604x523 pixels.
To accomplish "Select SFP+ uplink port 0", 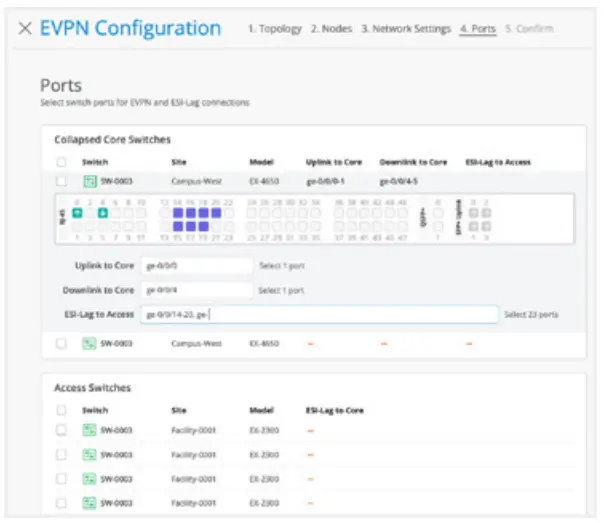I will (x=473, y=213).
